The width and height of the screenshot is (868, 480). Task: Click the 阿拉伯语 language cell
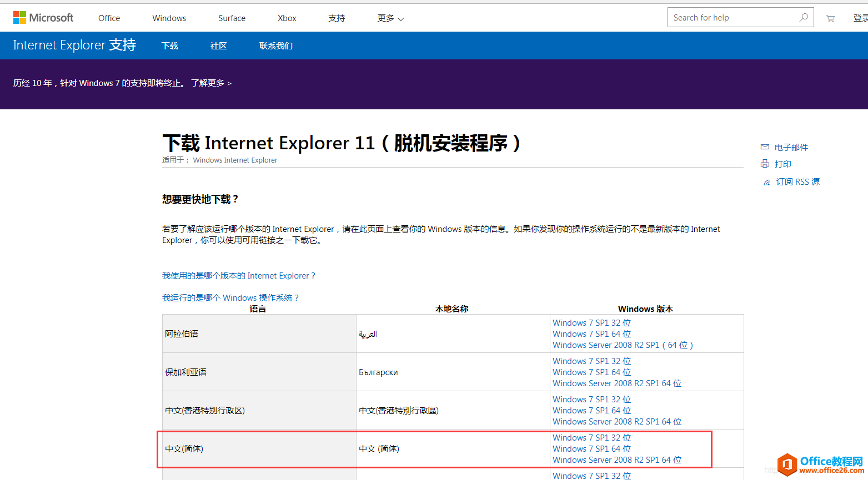[x=259, y=334]
